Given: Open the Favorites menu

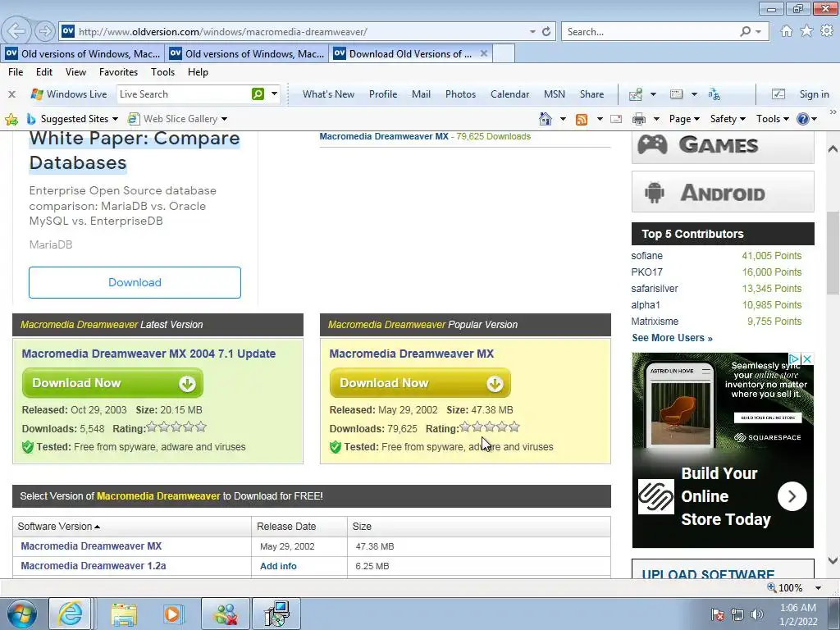Looking at the screenshot, I should tap(118, 72).
